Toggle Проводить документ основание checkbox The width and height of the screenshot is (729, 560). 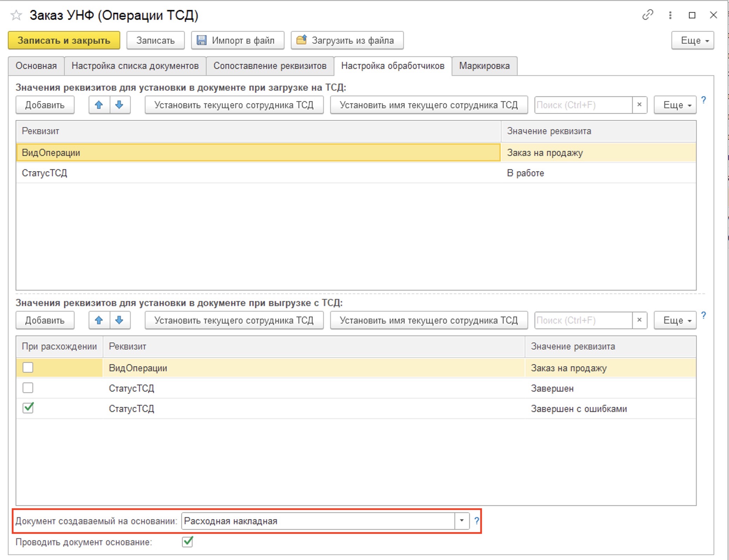click(x=188, y=542)
